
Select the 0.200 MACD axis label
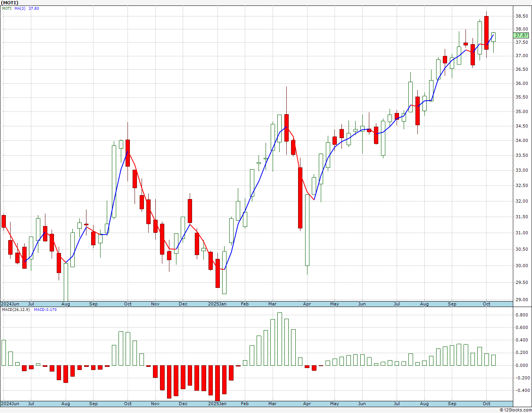(522, 353)
